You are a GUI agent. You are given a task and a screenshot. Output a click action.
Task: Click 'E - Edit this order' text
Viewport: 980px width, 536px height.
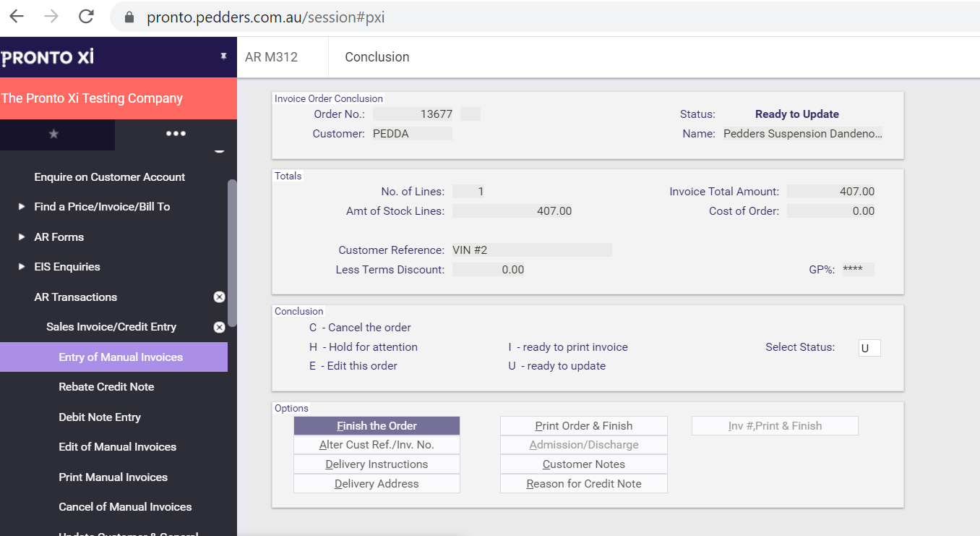pyautogui.click(x=353, y=366)
